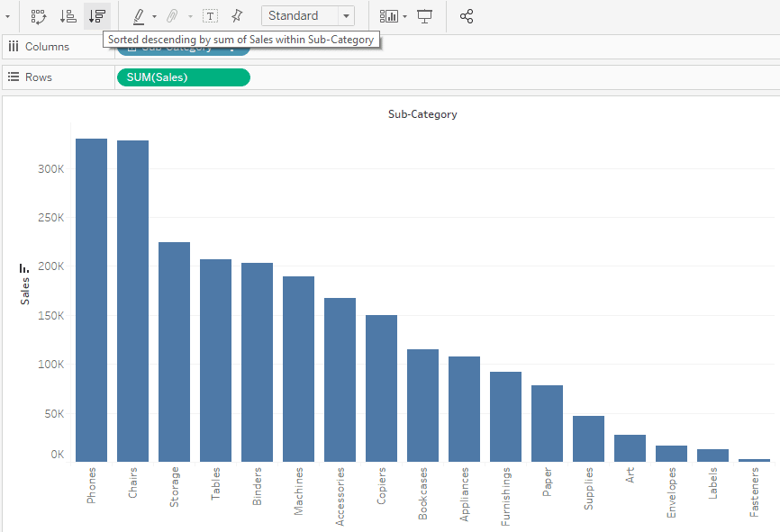Select the Bookcases bar
780x532 pixels.
422,406
